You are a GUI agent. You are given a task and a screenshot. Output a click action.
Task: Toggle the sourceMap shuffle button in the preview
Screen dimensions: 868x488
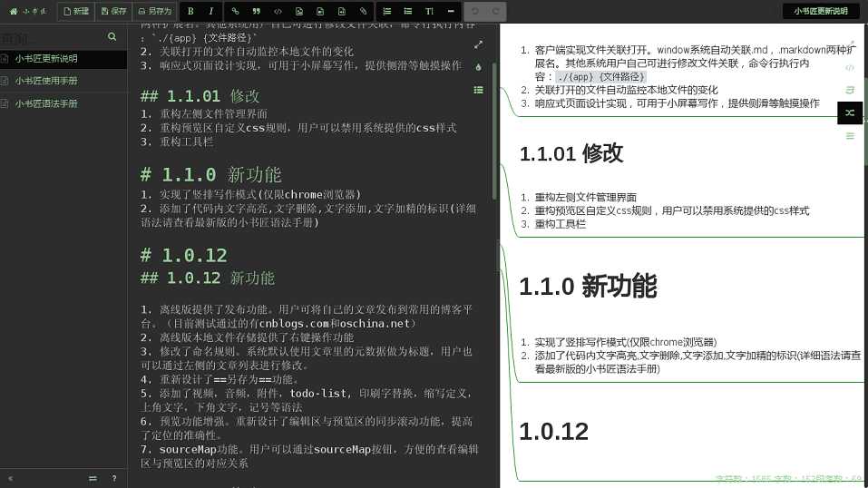pyautogui.click(x=850, y=112)
